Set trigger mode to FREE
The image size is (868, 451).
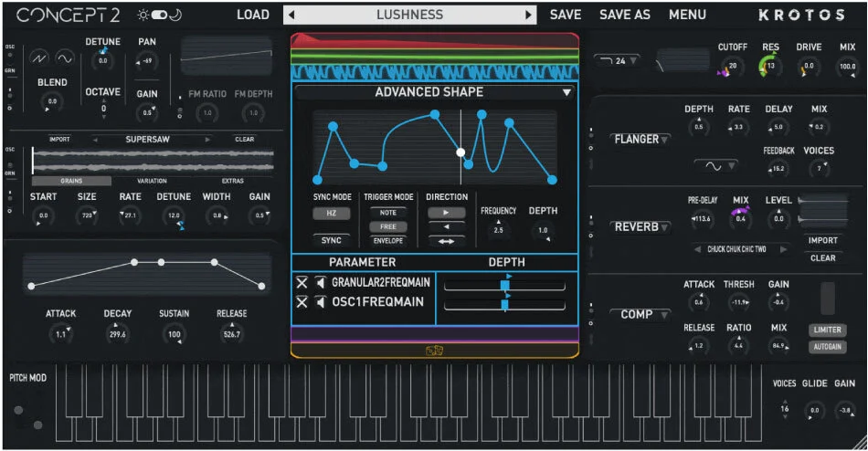[388, 227]
